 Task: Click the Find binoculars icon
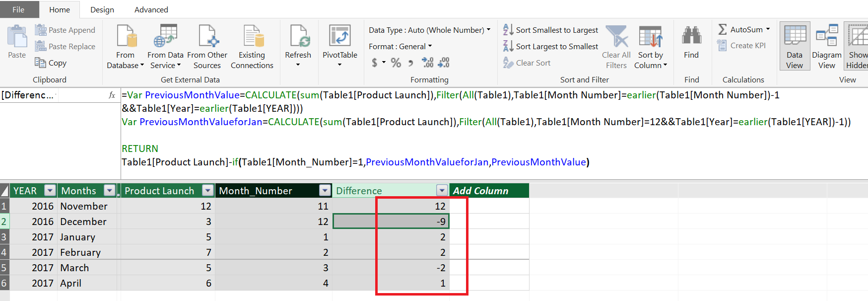691,36
